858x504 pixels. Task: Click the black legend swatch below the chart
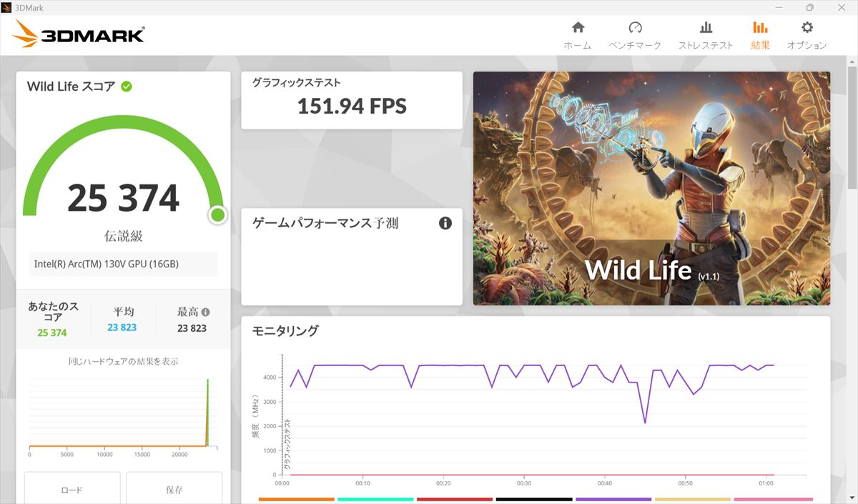pos(534,499)
